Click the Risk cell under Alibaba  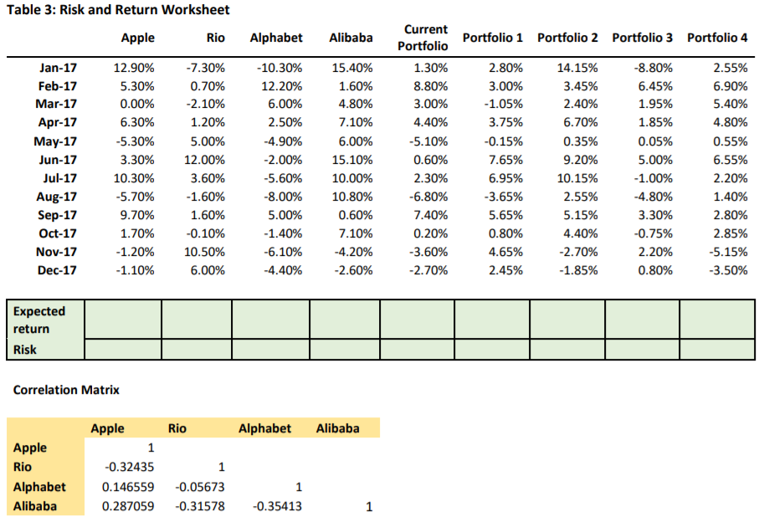tap(344, 350)
